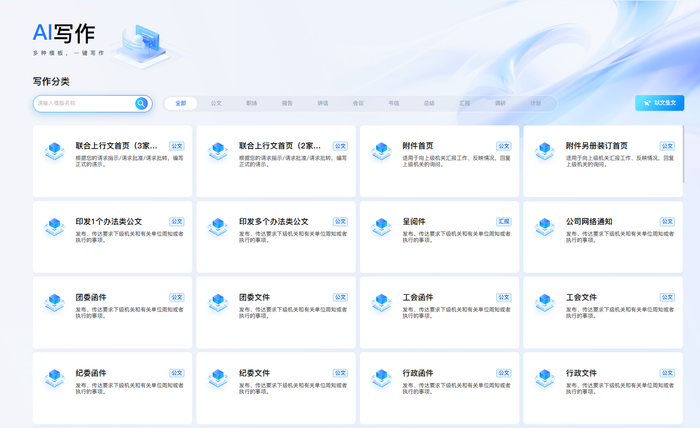Click the 呈阅件 template icon
Screen dimensions: 700x428
381,228
